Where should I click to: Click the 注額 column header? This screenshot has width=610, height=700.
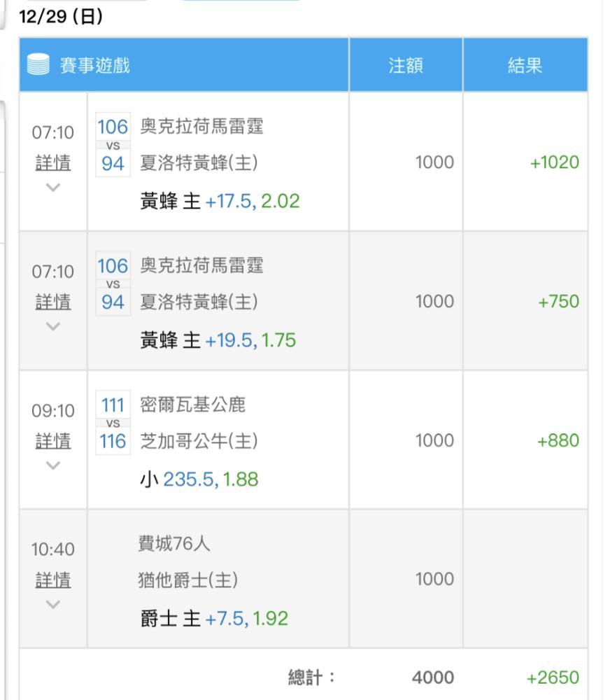tap(405, 65)
